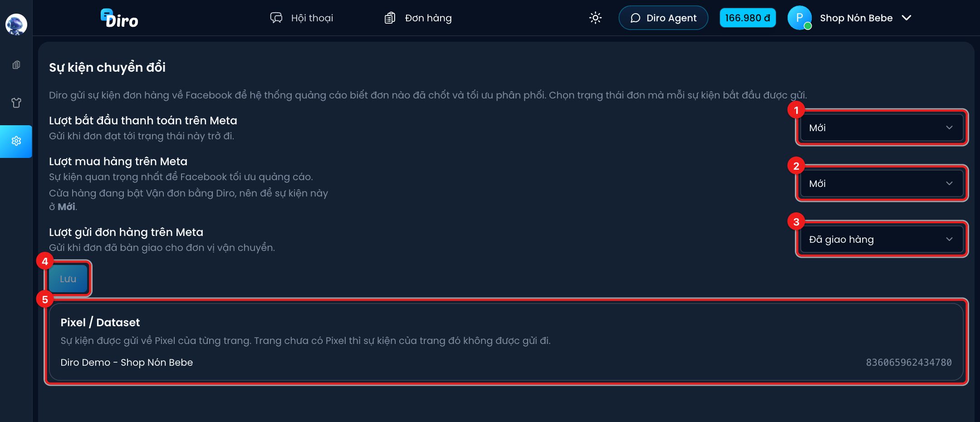980x422 pixels.
Task: Select the settings gear icon in sidebar
Action: tap(16, 141)
